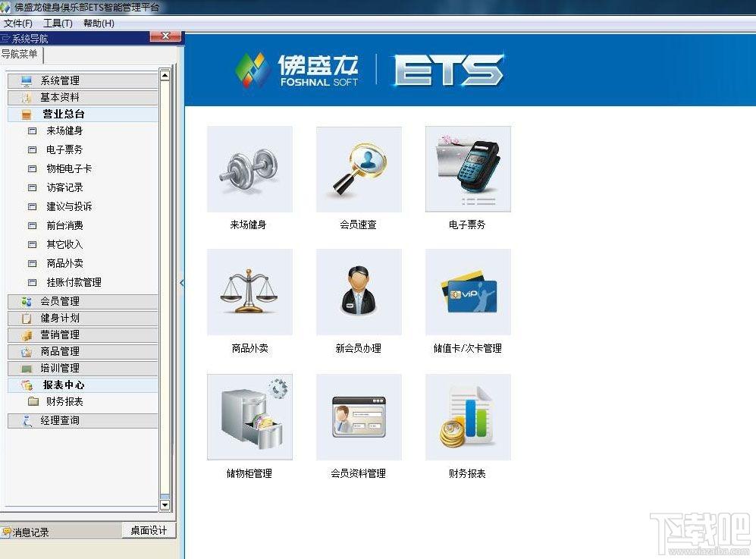
Task: Click the 佛盛龙 FOSHNAL SOFT logo
Action: 297,71
